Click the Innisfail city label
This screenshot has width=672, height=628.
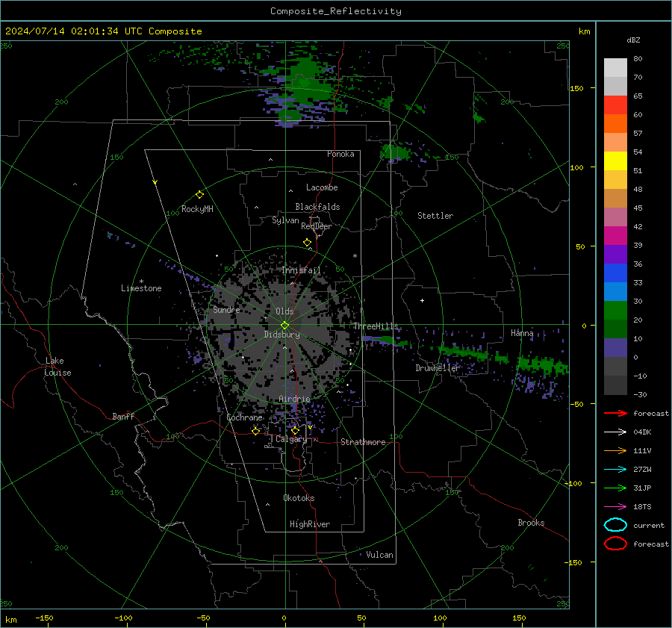(302, 270)
